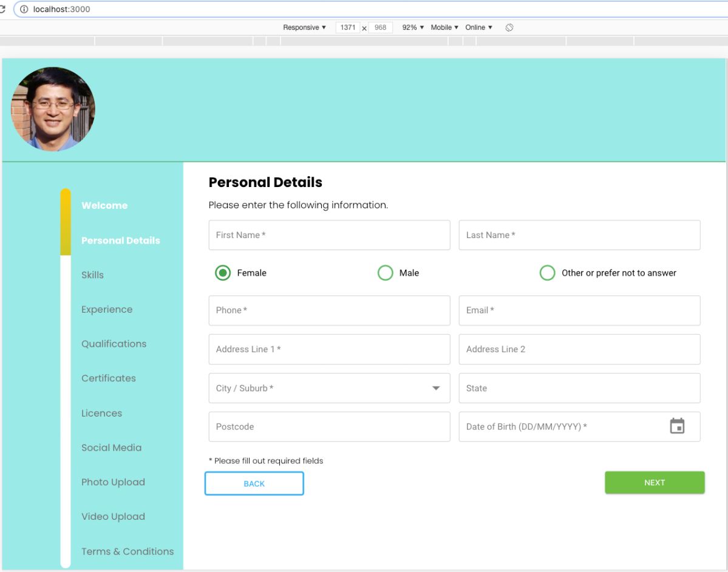Open the Social Media step
The image size is (728, 572).
tap(112, 448)
